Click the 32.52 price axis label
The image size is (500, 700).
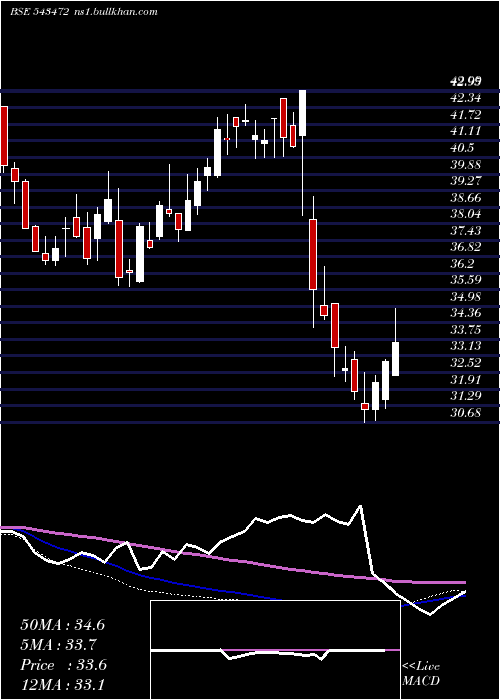[465, 363]
